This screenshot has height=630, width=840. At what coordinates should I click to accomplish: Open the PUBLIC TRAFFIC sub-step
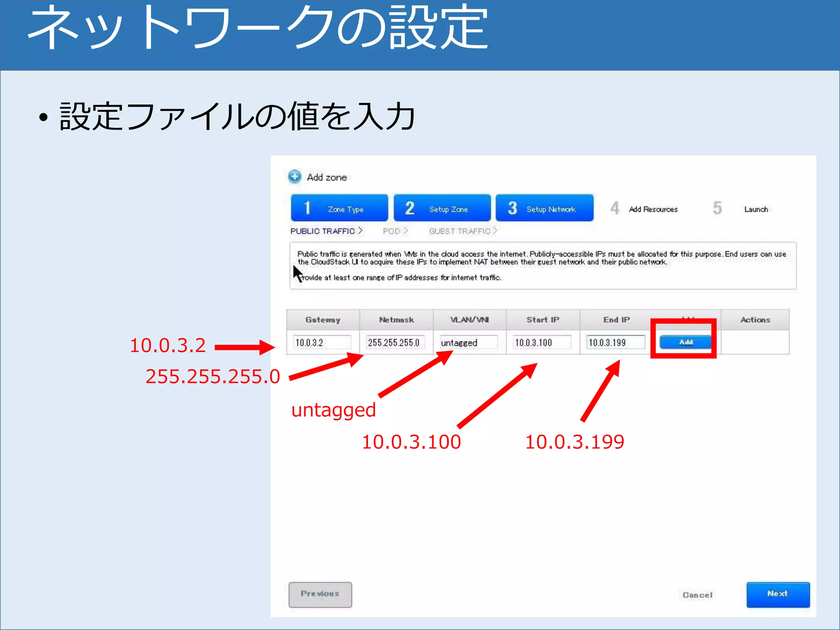coord(326,231)
